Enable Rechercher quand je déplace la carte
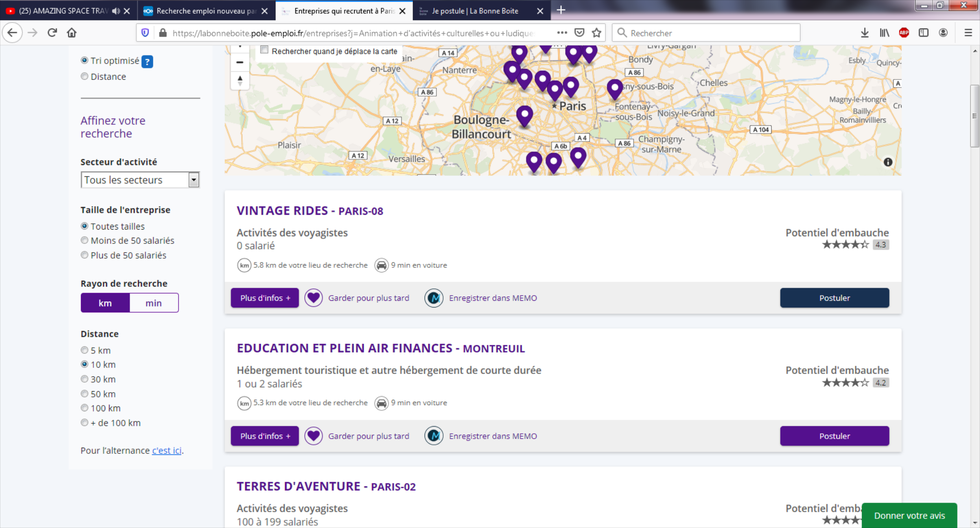The image size is (980, 528). [x=264, y=50]
